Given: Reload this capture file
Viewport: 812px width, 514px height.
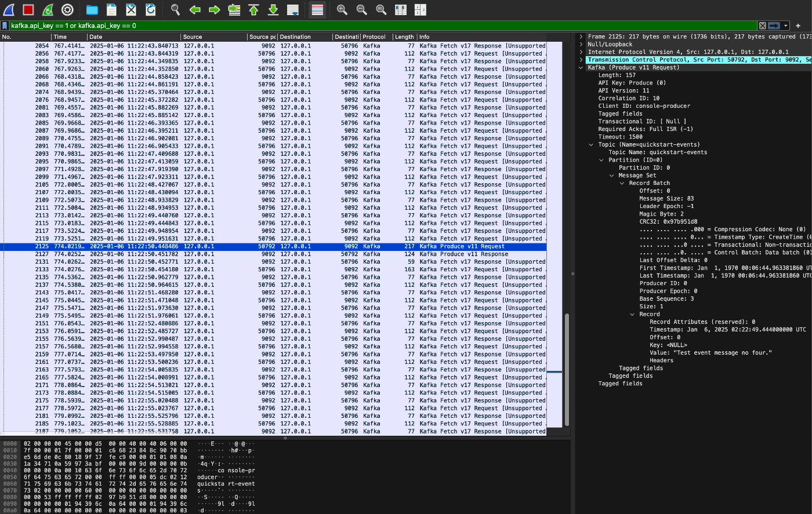Looking at the screenshot, I should pyautogui.click(x=150, y=9).
